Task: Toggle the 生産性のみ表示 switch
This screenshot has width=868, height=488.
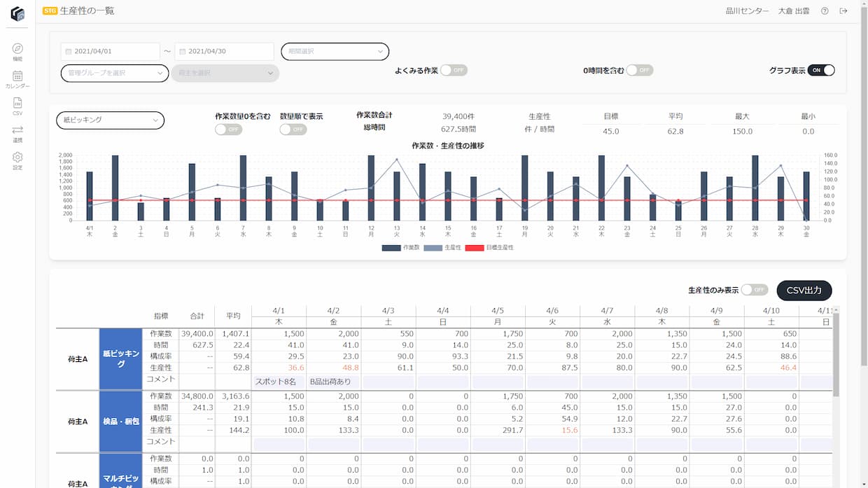Action: pos(755,290)
